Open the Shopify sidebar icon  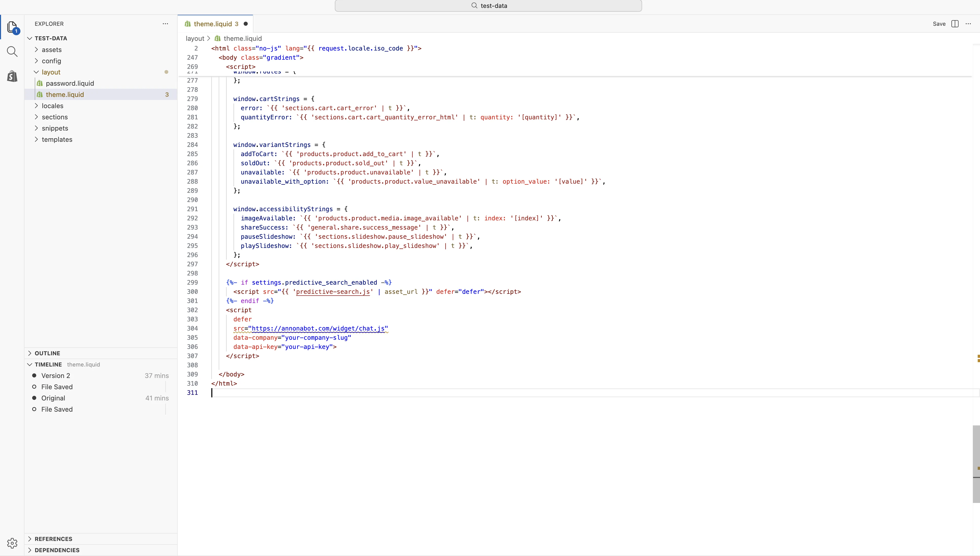12,76
